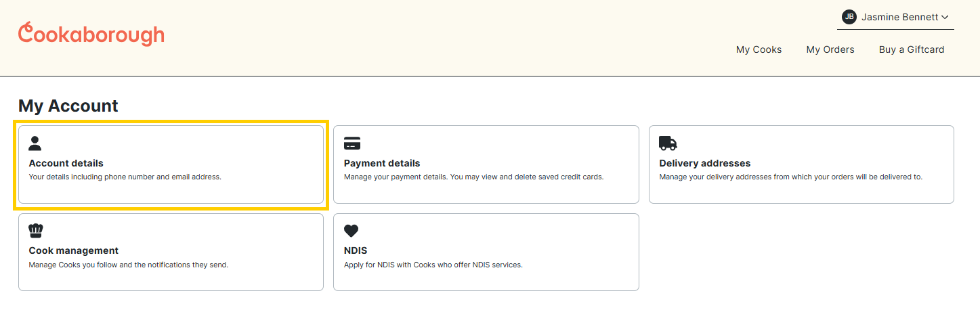Click the heart icon for NDIS
The width and height of the screenshot is (980, 310).
[x=351, y=231]
